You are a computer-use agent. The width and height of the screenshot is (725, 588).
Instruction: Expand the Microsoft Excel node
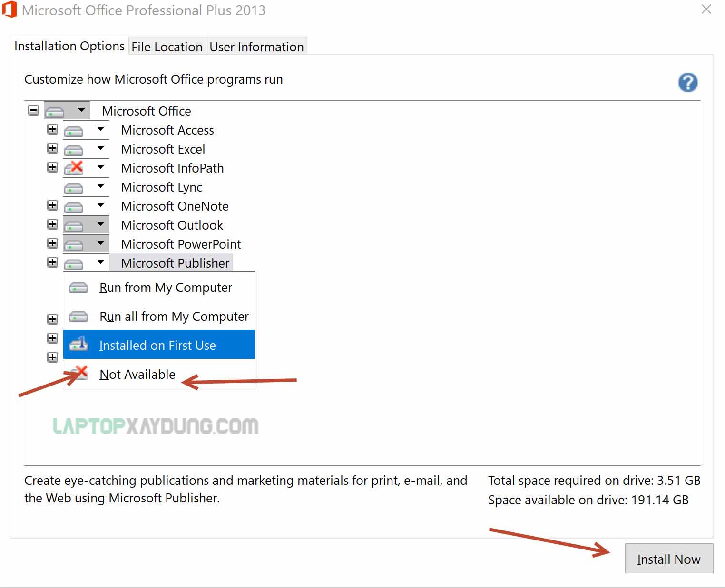pos(52,148)
